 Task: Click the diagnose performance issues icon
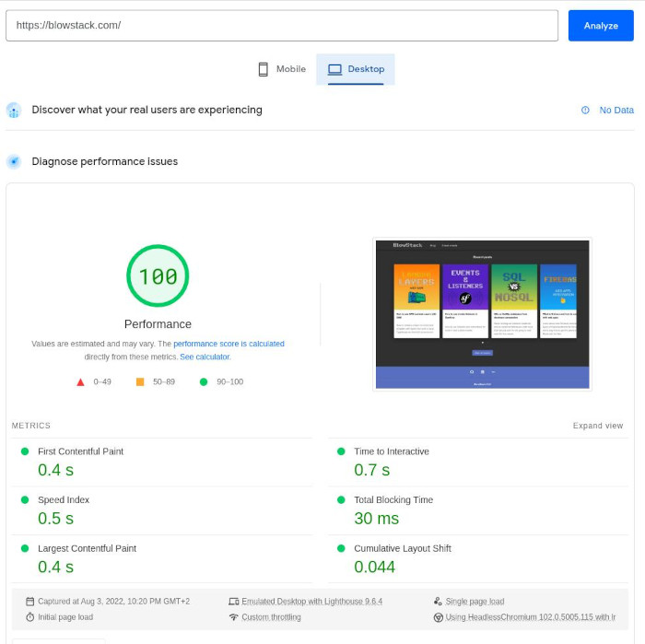[x=14, y=162]
